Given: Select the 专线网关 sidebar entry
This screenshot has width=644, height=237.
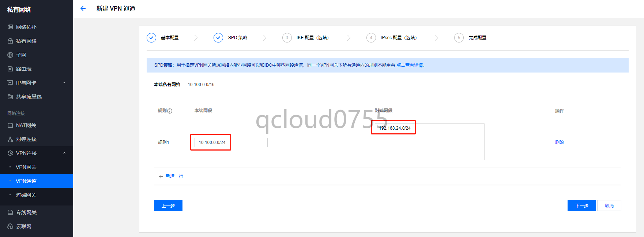Looking at the screenshot, I should (26, 212).
